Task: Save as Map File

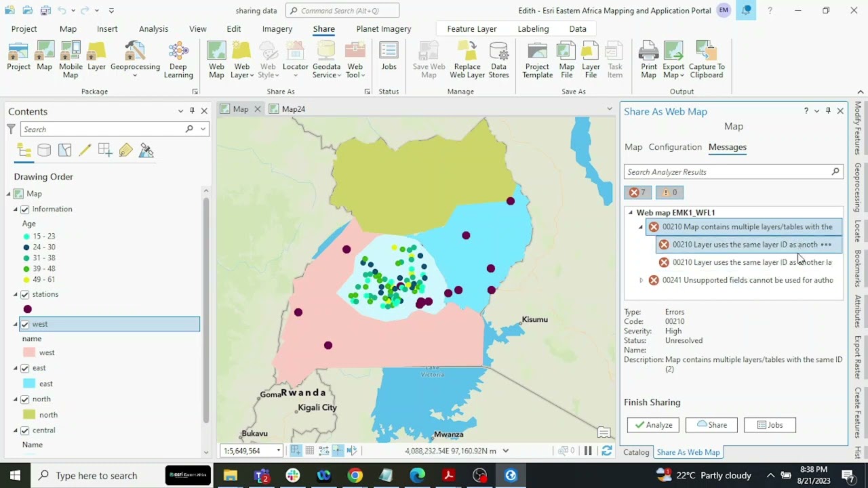Action: pyautogui.click(x=566, y=60)
